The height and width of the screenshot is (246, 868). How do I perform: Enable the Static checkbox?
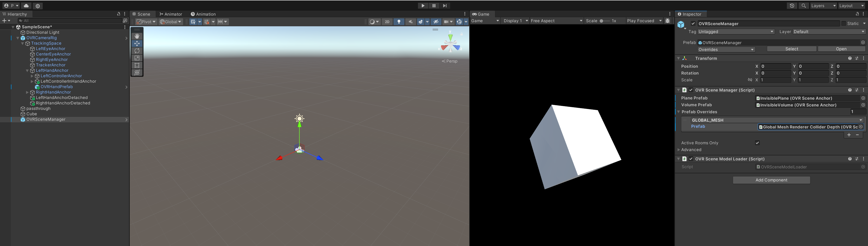pyautogui.click(x=844, y=24)
